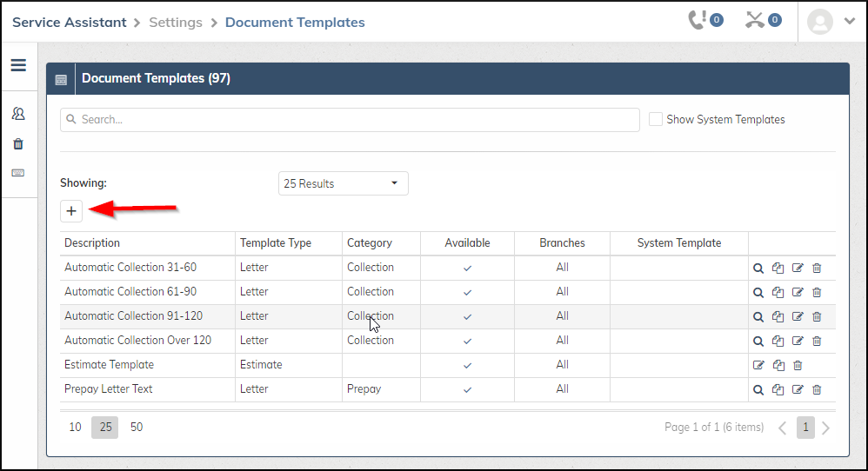The image size is (868, 471).
Task: Set page size to 50 items
Action: tap(137, 428)
